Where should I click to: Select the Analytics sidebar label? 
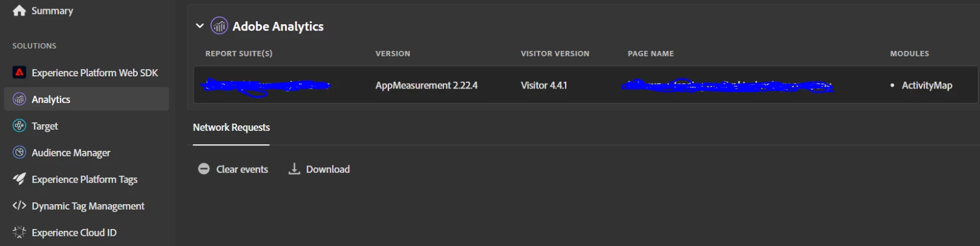coord(51,99)
